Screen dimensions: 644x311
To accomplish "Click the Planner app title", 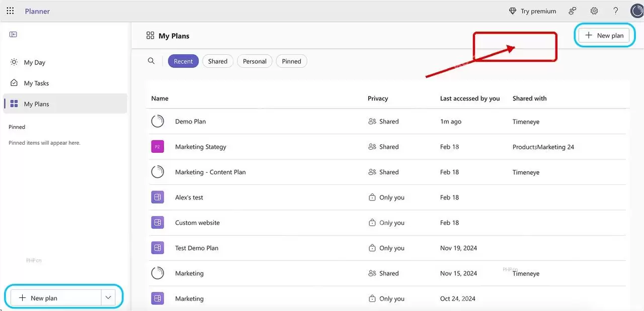I will 37,11.
